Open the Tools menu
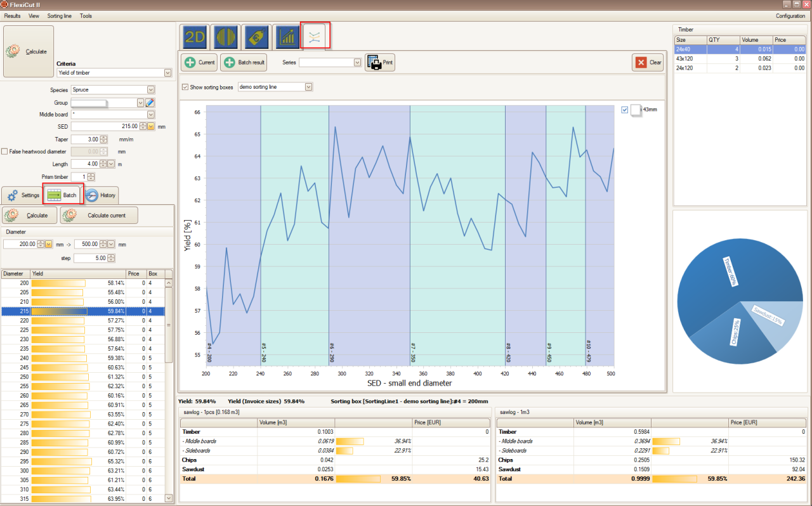812x506 pixels. click(86, 16)
